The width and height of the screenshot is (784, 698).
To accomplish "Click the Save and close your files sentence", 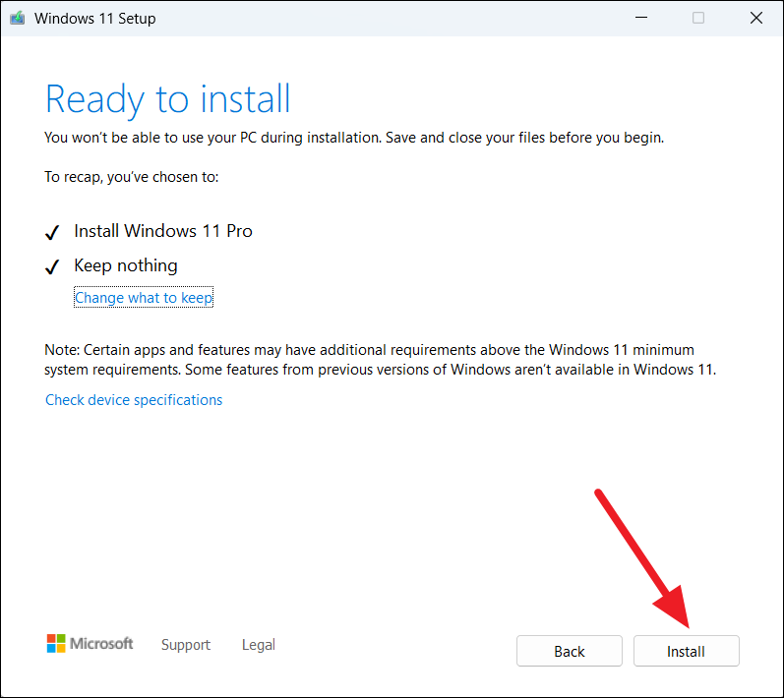I will coord(524,138).
